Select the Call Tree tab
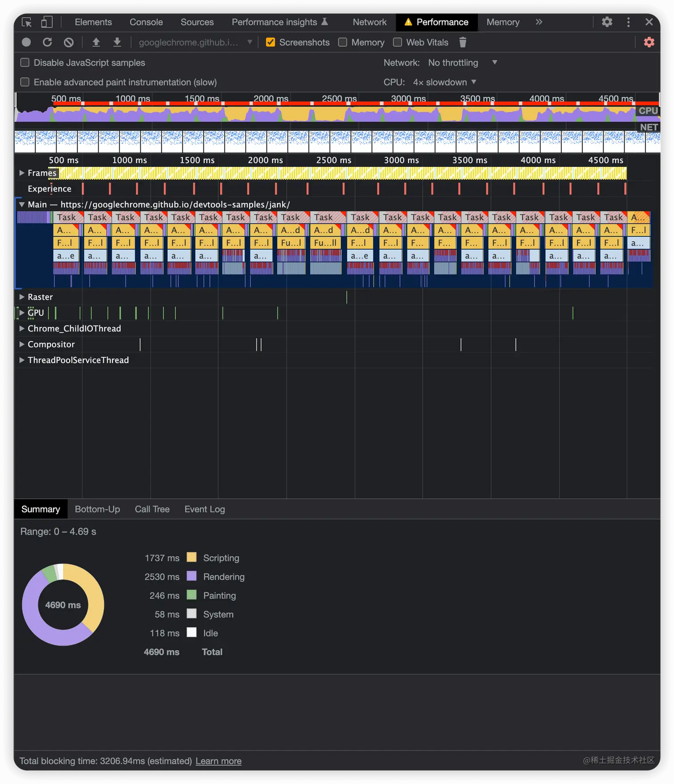Image resolution: width=674 pixels, height=784 pixels. (152, 509)
